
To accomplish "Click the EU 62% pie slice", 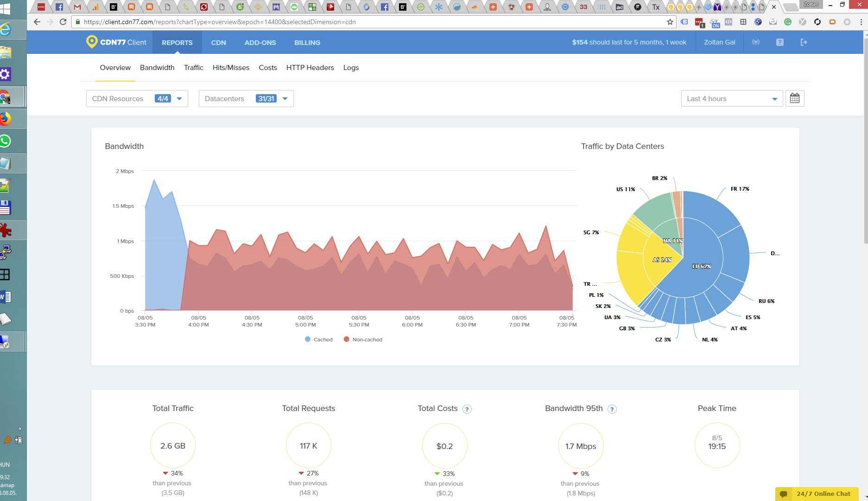I will [x=701, y=266].
